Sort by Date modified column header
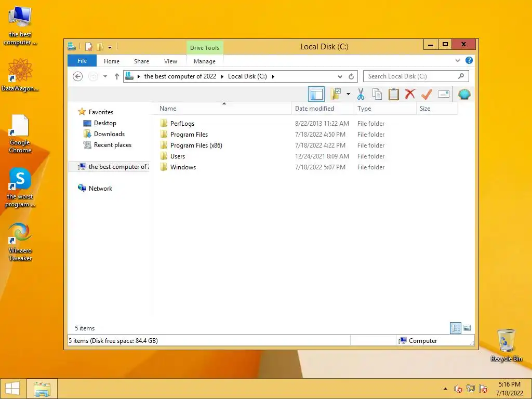Viewport: 532px width, 399px height. click(x=323, y=109)
